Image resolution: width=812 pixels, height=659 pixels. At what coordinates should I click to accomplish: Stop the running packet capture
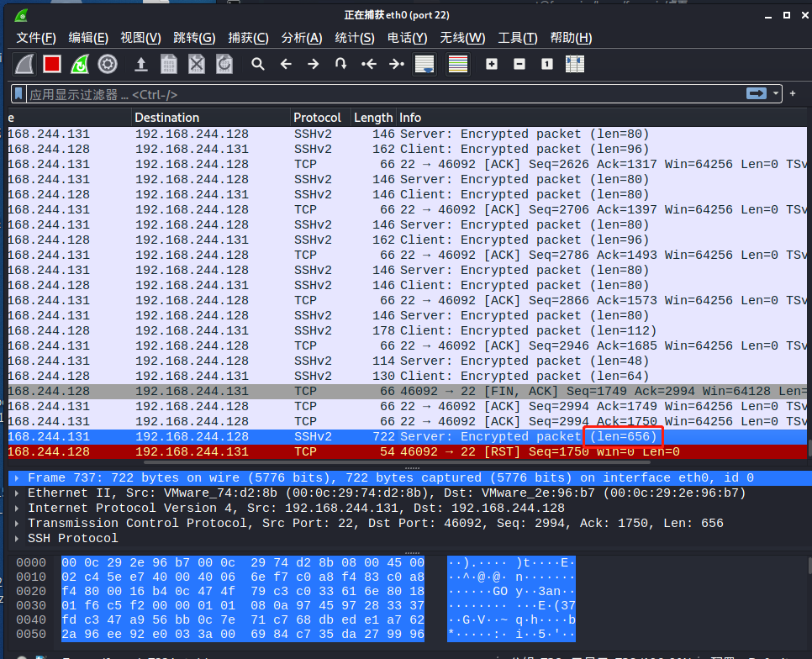coord(52,64)
